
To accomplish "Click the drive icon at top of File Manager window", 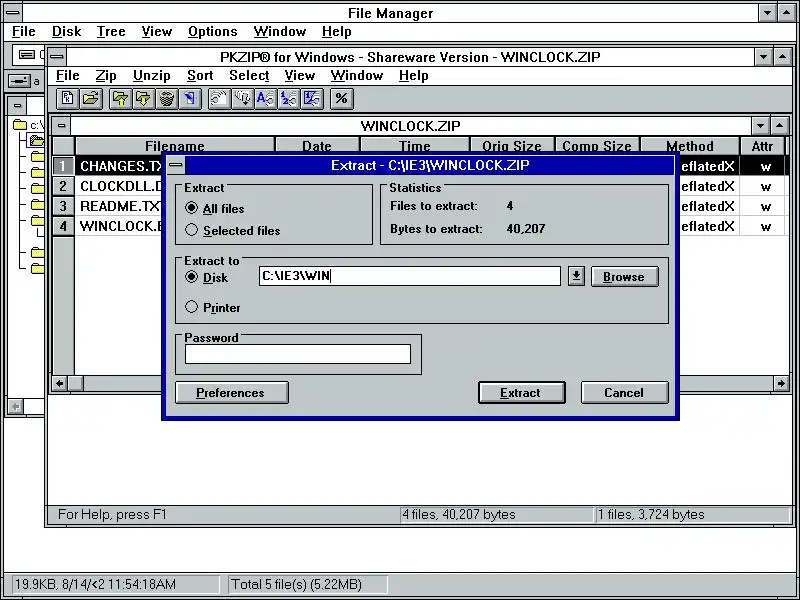I will 28,55.
